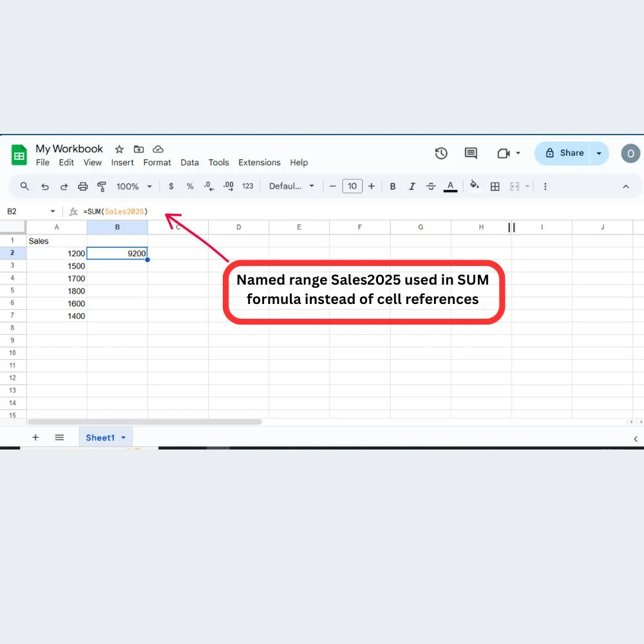This screenshot has height=644, width=644.
Task: Format as currency with dollar icon
Action: pos(171,187)
